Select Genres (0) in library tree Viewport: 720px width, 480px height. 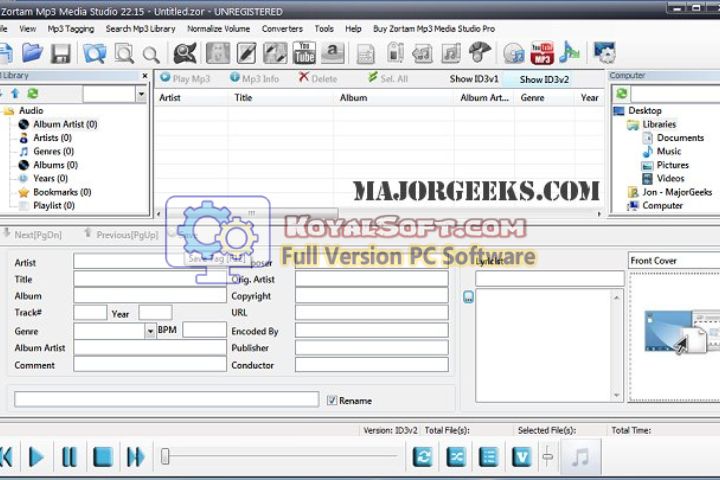tap(53, 151)
